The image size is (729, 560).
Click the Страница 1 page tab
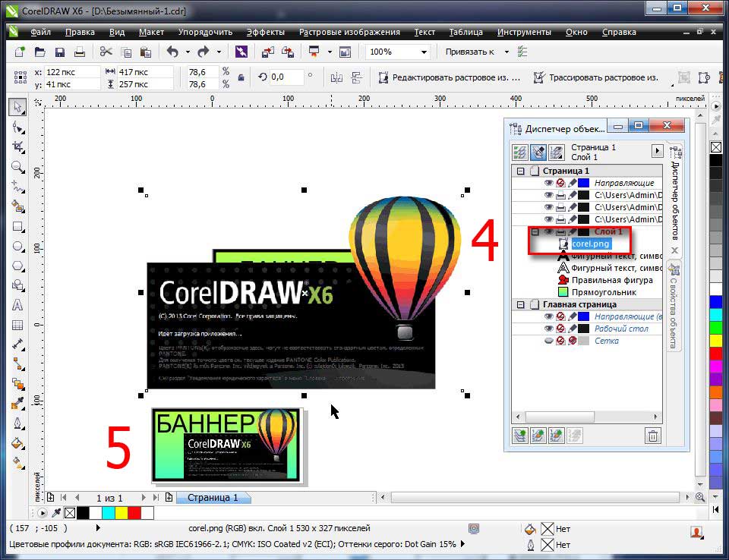click(213, 498)
